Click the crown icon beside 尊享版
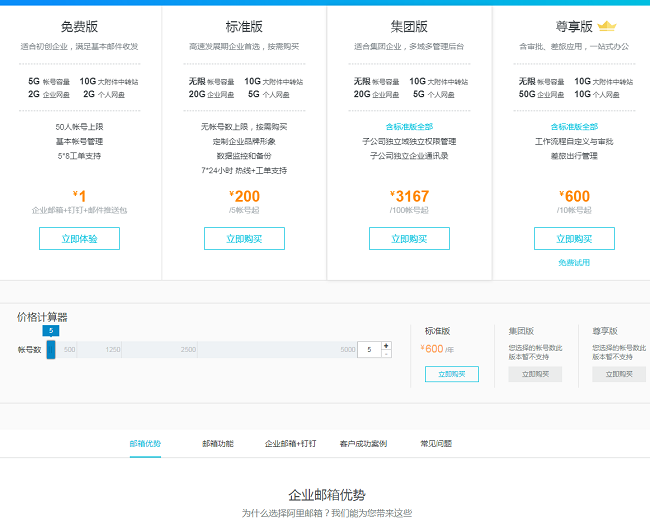 coord(606,27)
